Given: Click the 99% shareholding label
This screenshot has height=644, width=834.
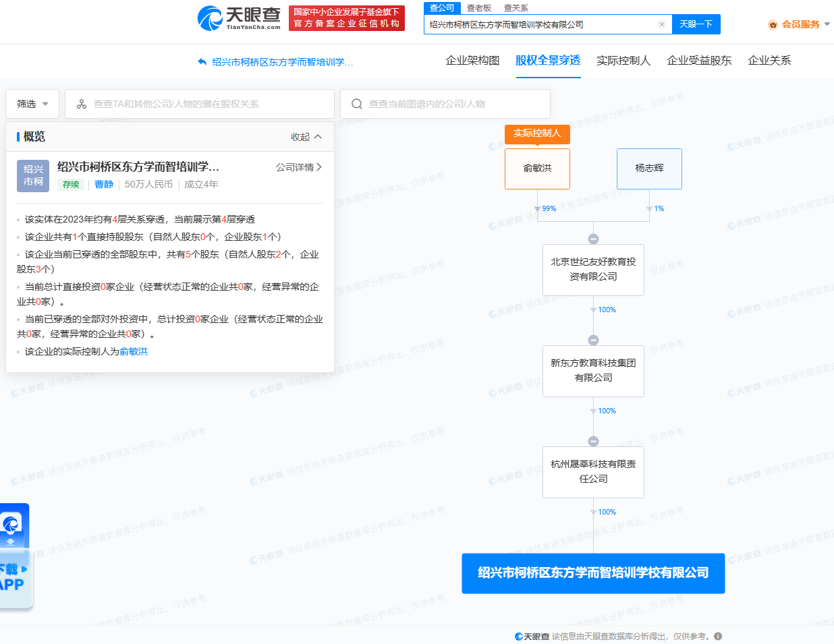Looking at the screenshot, I should click(x=549, y=209).
